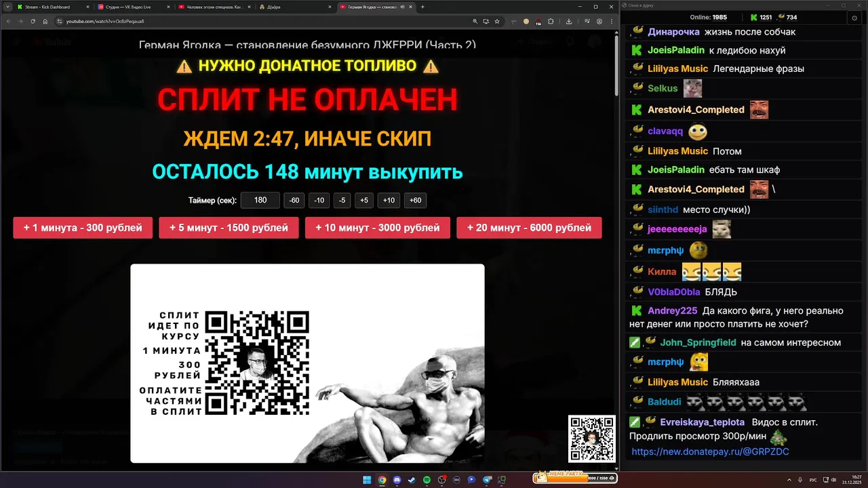Open the volume tray icon

point(833,481)
